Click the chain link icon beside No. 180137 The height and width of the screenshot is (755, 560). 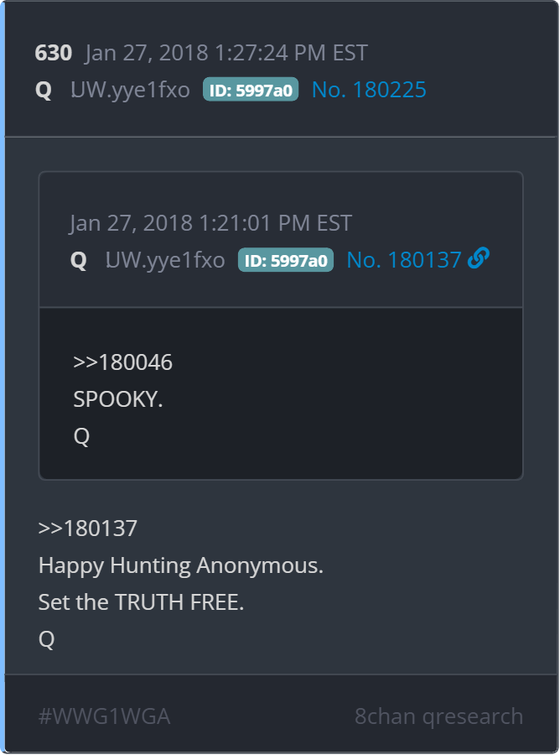coord(478,258)
